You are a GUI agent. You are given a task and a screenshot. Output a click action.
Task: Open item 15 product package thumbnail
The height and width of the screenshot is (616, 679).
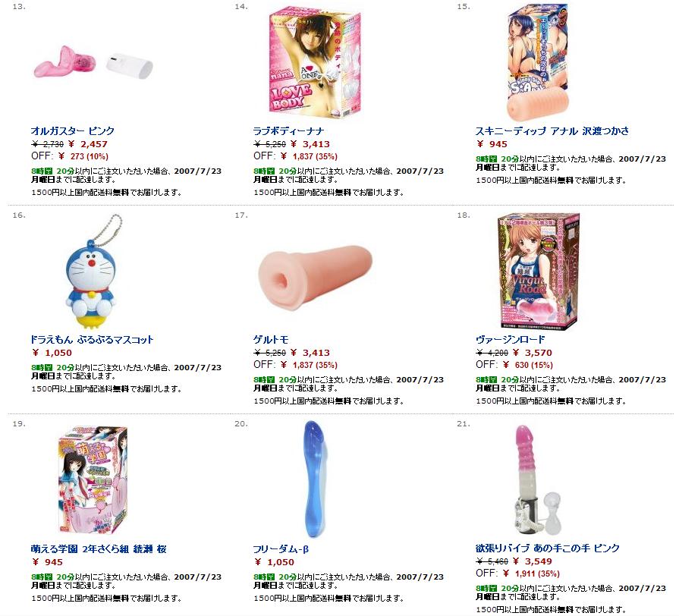click(x=538, y=63)
